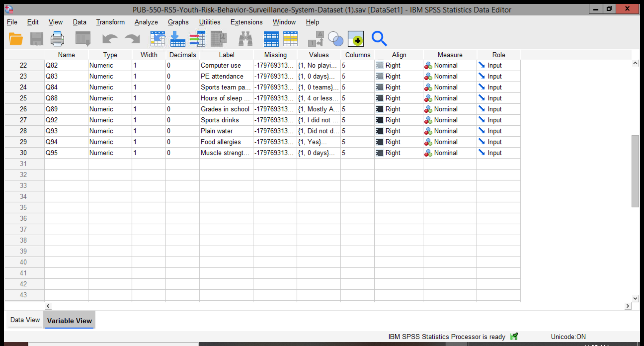Viewport: 644px width, 346px height.
Task: Click the Go to case icon
Action: point(158,39)
